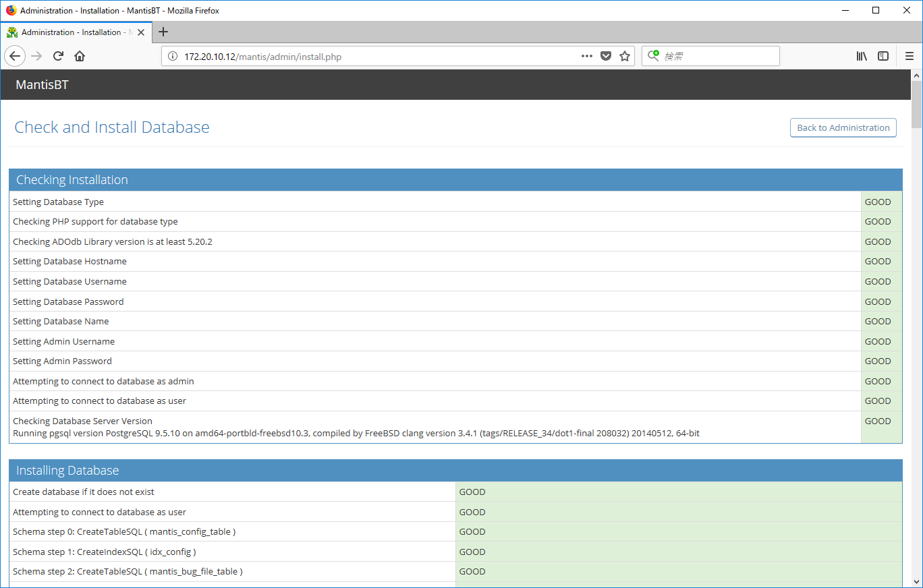This screenshot has width=923, height=588.
Task: Click GOOD beside the ADOdb Library check
Action: pos(878,241)
